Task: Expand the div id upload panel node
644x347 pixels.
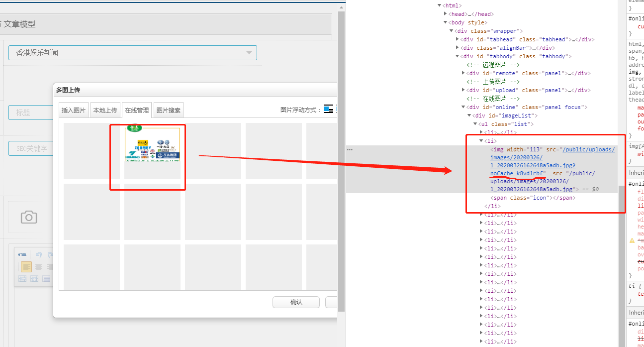Action: pos(463,90)
